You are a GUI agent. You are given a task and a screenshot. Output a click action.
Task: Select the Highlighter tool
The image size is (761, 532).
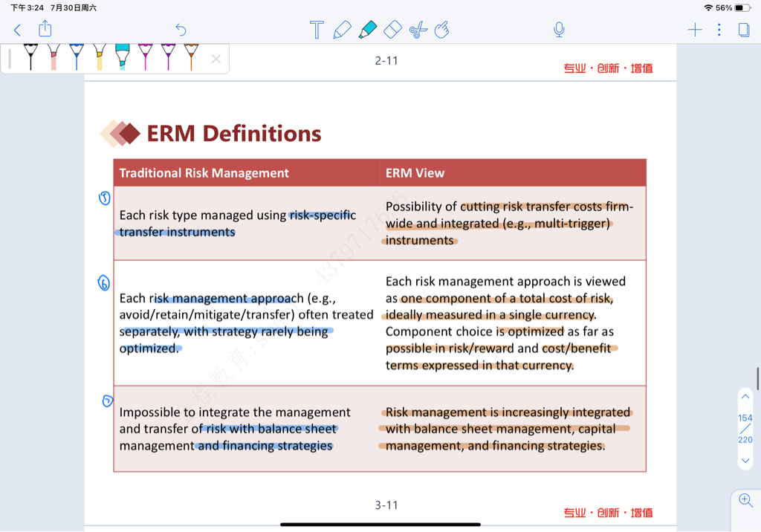coord(367,30)
